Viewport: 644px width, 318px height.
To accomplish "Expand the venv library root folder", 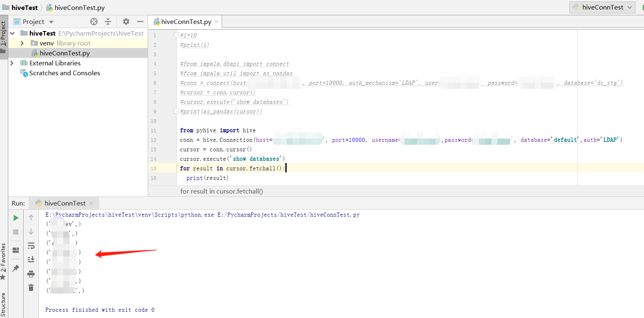I will pos(22,43).
